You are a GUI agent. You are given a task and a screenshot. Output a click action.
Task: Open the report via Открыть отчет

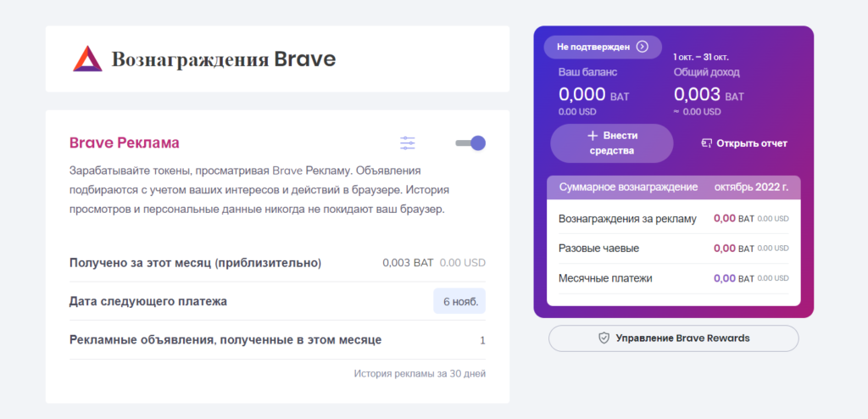[x=744, y=143]
